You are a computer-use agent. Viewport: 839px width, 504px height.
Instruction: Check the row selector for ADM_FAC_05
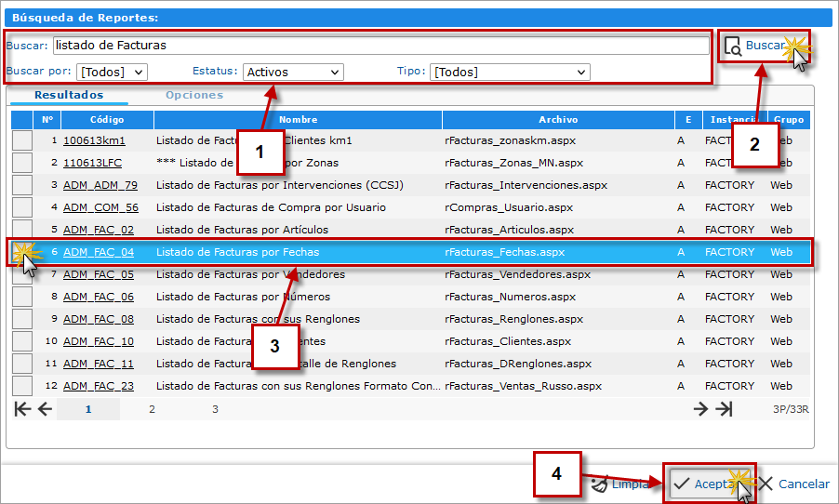[22, 274]
